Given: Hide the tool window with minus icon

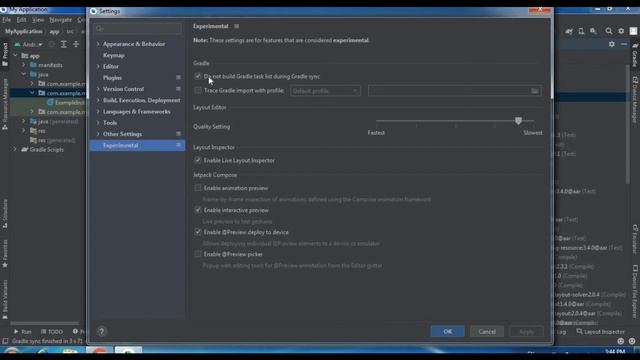Looking at the screenshot, I should pyautogui.click(x=624, y=44).
